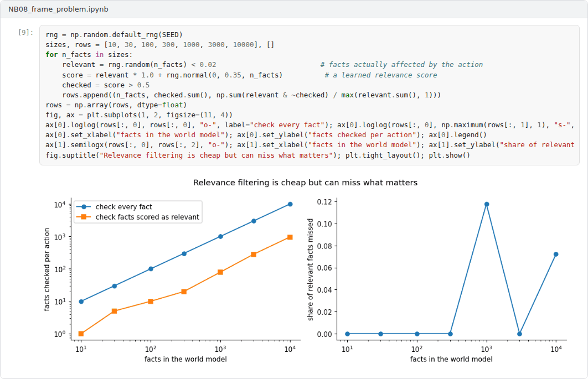Click the legend text 'check facts scored as relevant'
Viewport: 588px width, 379px height.
click(x=147, y=217)
